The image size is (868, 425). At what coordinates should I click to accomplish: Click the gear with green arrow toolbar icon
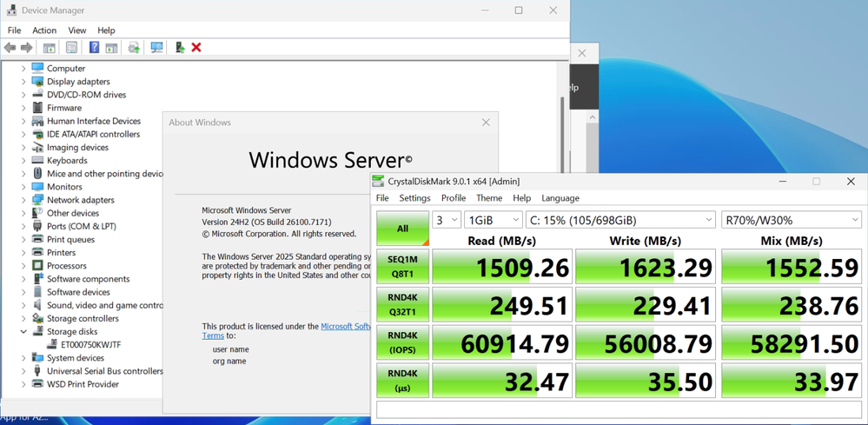[x=134, y=48]
